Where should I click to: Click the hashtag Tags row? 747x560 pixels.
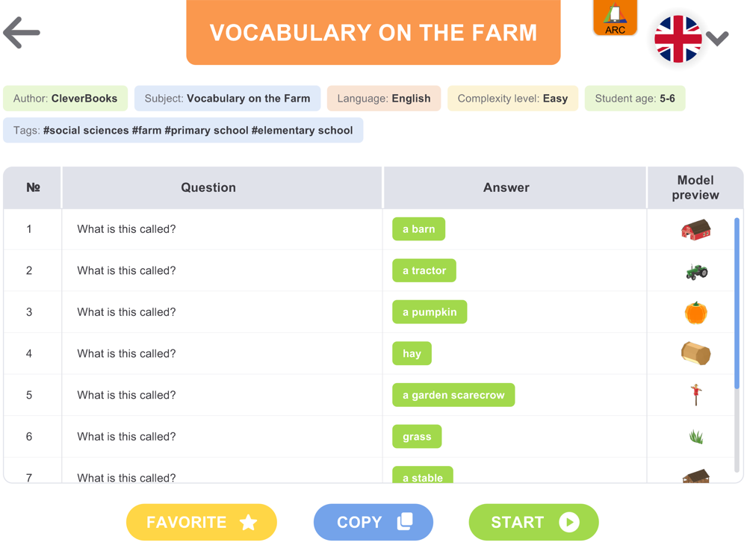pos(183,131)
